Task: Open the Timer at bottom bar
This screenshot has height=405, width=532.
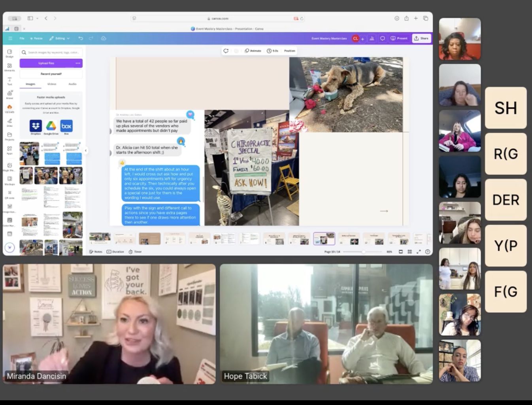Action: click(x=135, y=252)
